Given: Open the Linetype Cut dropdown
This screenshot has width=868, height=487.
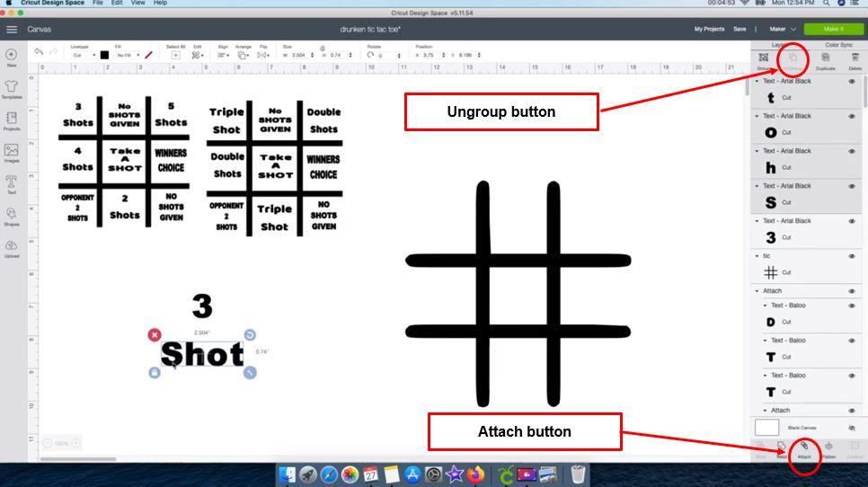Looking at the screenshot, I should pyautogui.click(x=84, y=56).
